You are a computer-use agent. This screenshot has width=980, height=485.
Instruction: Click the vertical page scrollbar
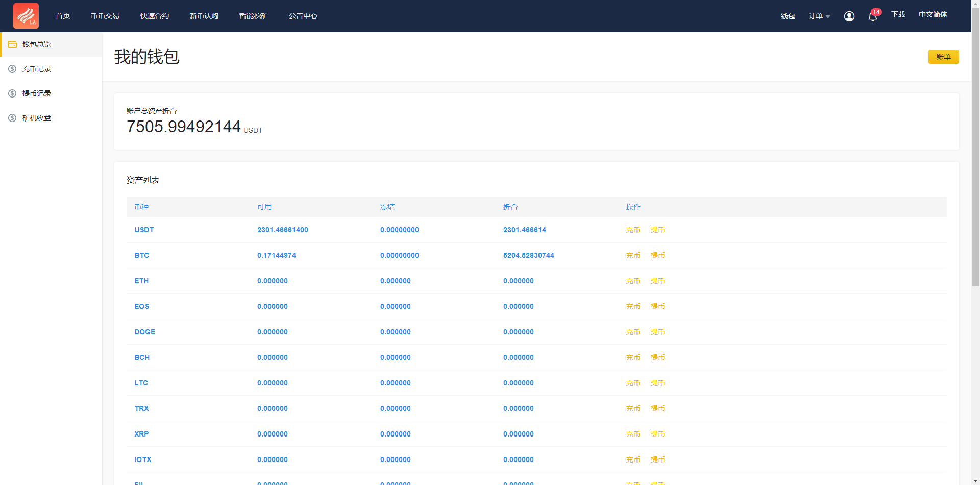[x=975, y=153]
